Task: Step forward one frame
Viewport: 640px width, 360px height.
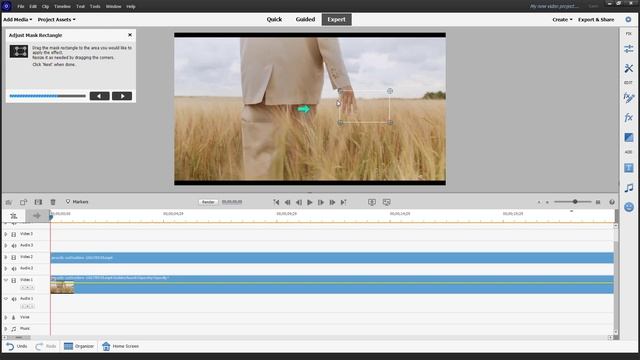Action: point(321,202)
